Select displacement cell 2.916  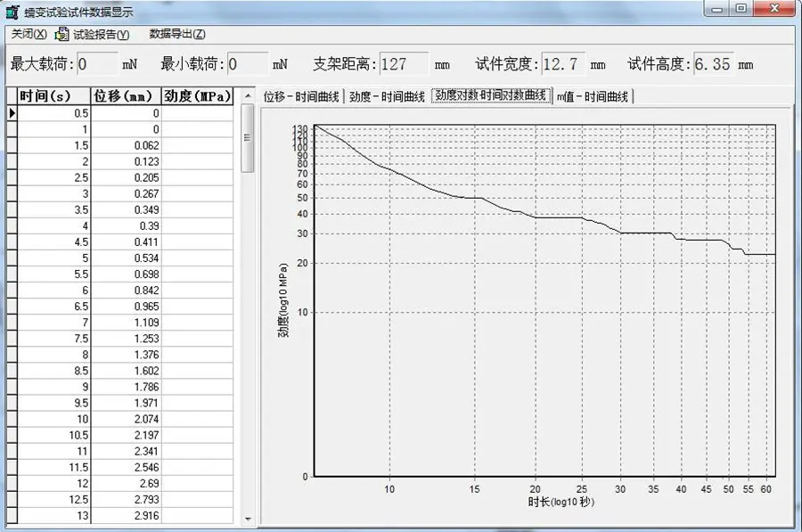pos(126,516)
